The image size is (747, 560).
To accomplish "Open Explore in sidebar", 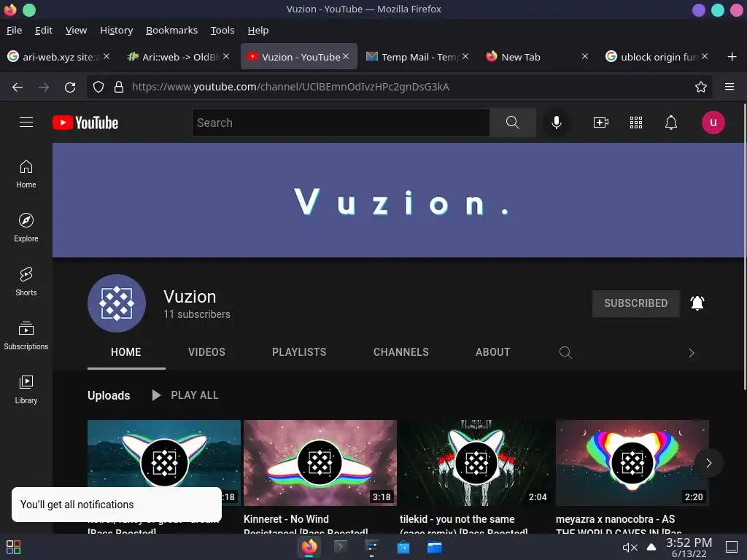I will click(26, 227).
